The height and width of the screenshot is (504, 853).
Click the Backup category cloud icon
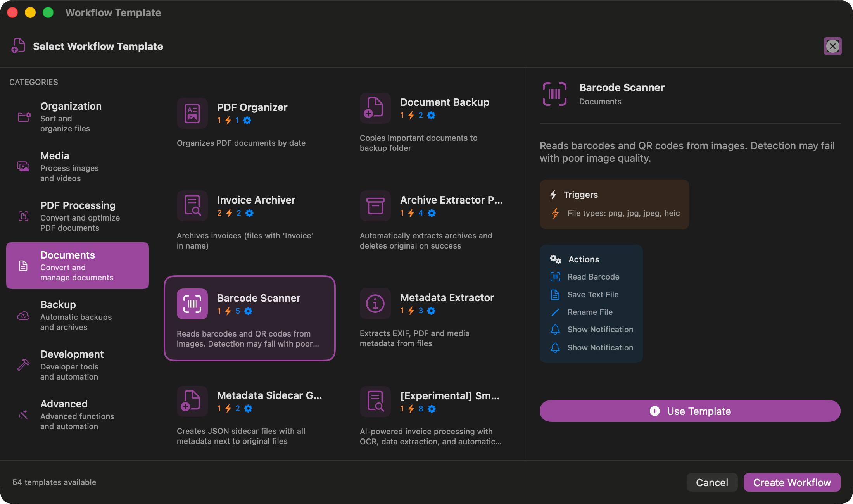coord(23,316)
